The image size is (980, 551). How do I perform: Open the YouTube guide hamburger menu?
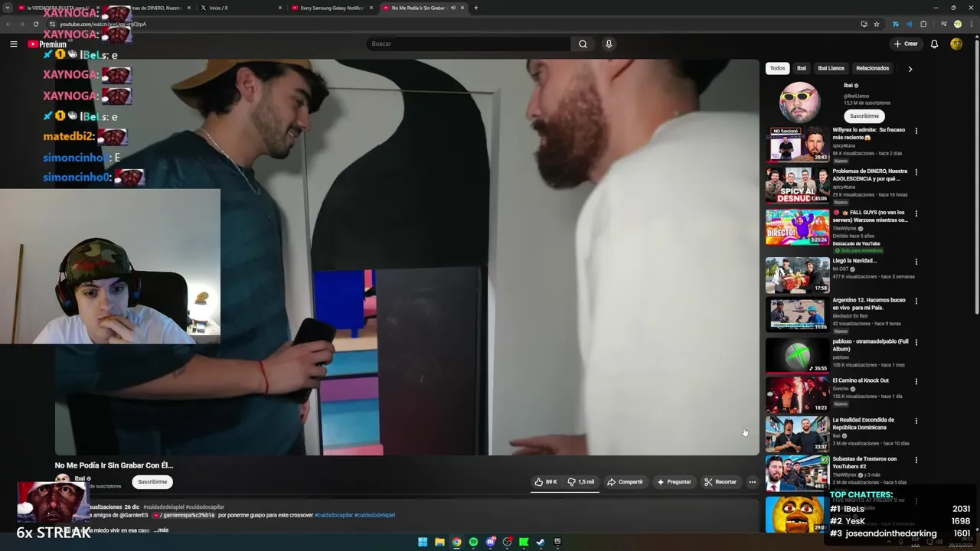13,44
